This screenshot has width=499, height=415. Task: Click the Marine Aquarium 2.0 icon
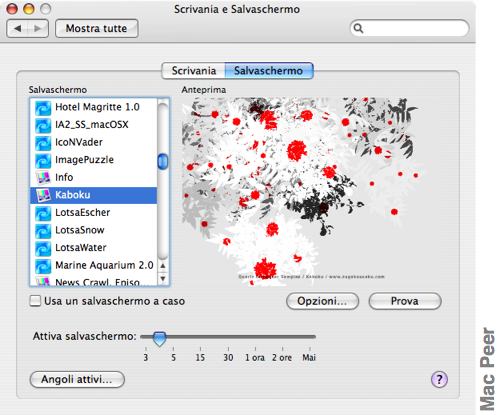(43, 266)
